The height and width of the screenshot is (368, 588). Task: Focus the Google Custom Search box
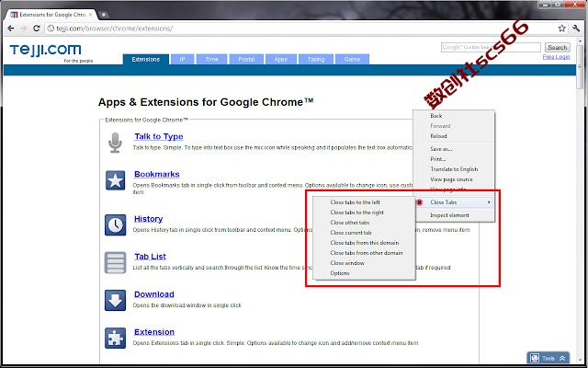pyautogui.click(x=491, y=47)
